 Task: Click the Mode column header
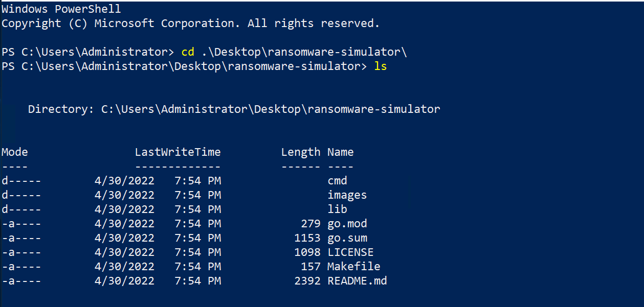tap(15, 152)
